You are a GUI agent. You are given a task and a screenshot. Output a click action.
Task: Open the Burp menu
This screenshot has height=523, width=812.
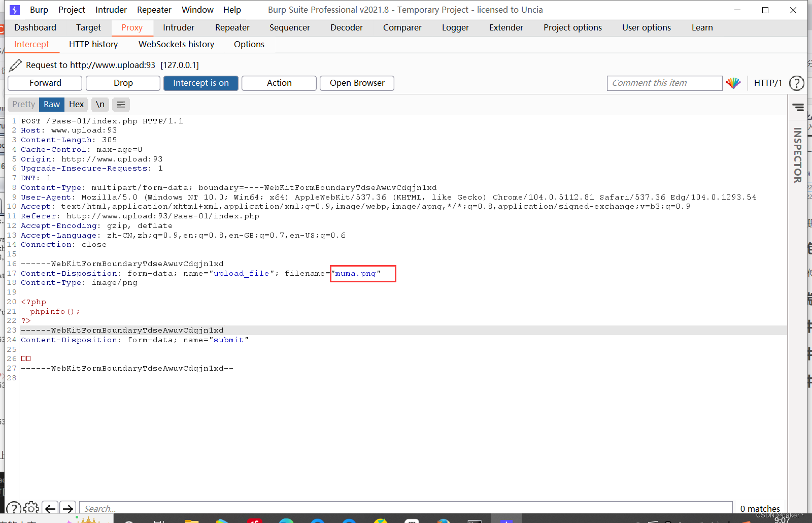pyautogui.click(x=39, y=10)
